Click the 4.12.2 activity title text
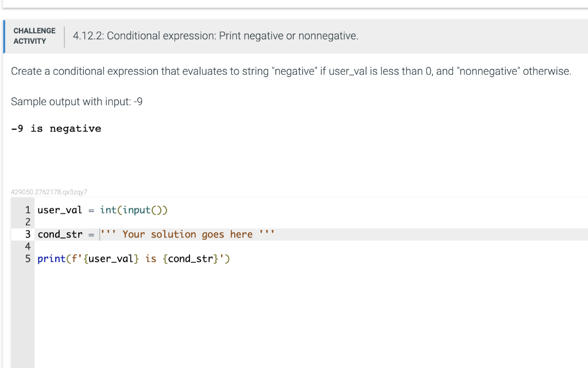The width and height of the screenshot is (588, 368). point(215,36)
